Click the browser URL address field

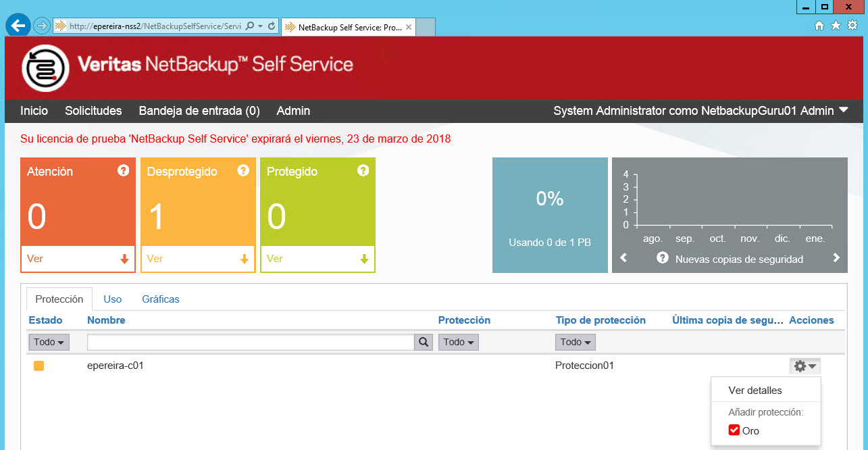pos(154,26)
